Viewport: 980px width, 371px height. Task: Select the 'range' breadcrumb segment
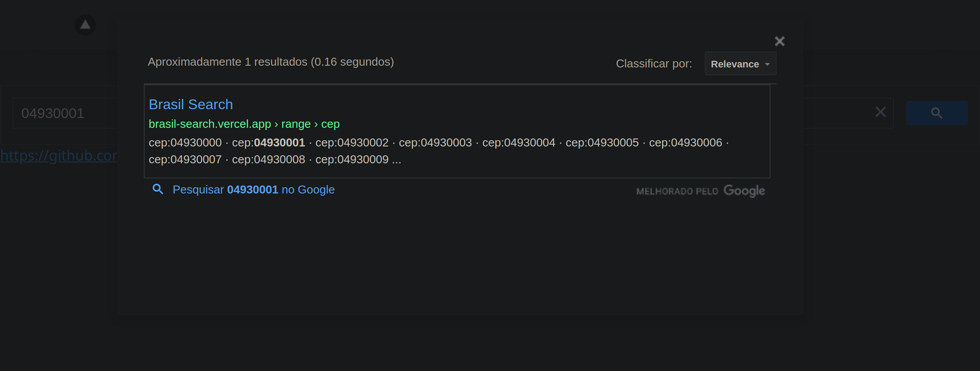click(x=296, y=124)
